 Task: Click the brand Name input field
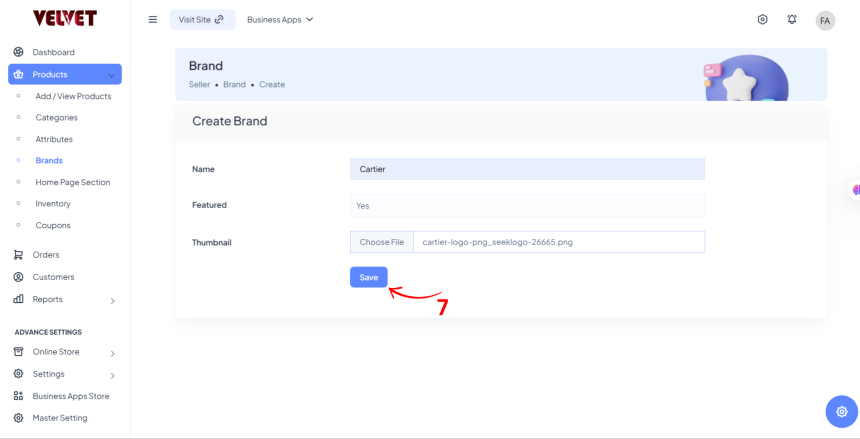point(527,169)
